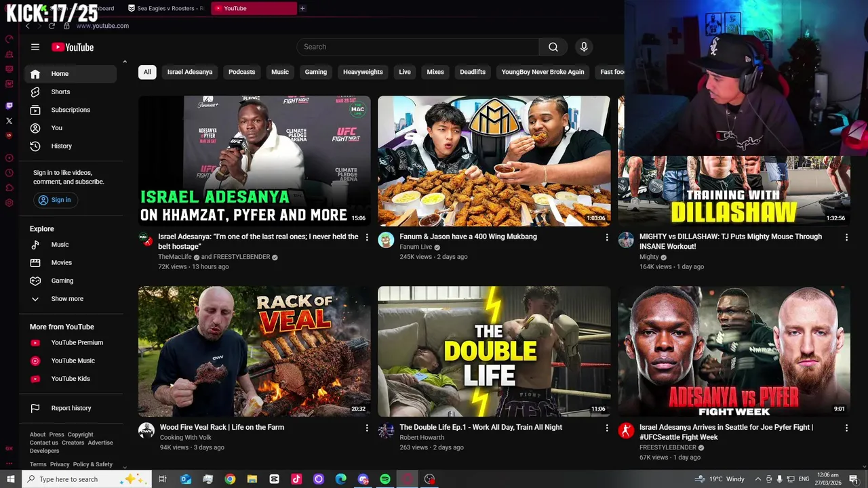The width and height of the screenshot is (868, 488).
Task: Select the Israel Adesanya filter chip
Action: pos(190,72)
